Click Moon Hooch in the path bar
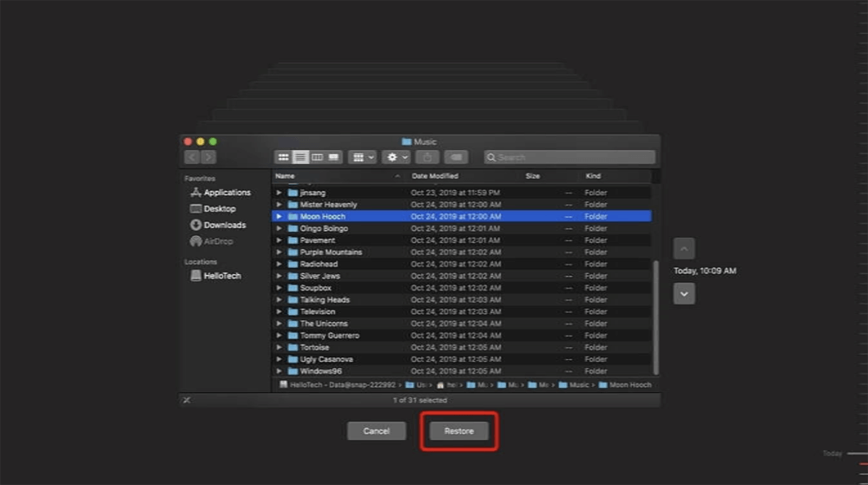Image resolution: width=868 pixels, height=485 pixels. [625, 385]
